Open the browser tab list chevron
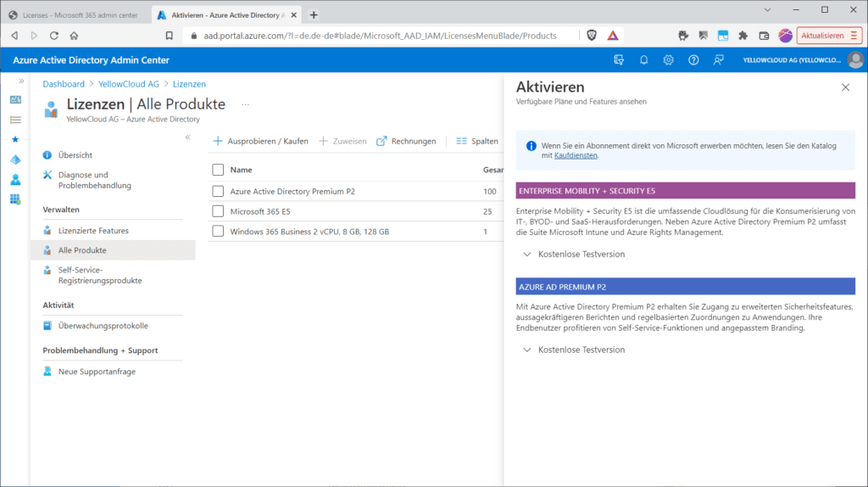Screen dimensions: 868x487 coord(767,10)
